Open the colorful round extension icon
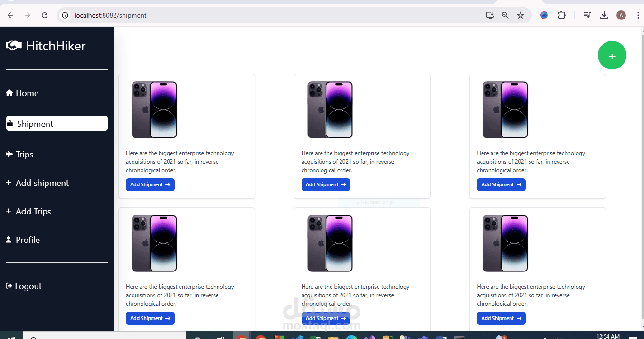Viewport: 644px width, 339px height. coord(544,15)
